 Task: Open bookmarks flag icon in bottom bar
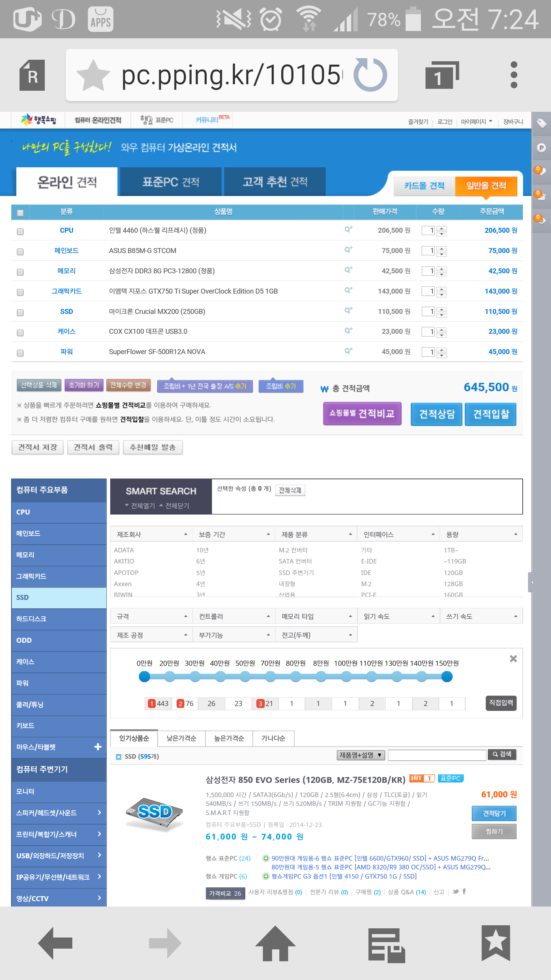pyautogui.click(x=496, y=943)
